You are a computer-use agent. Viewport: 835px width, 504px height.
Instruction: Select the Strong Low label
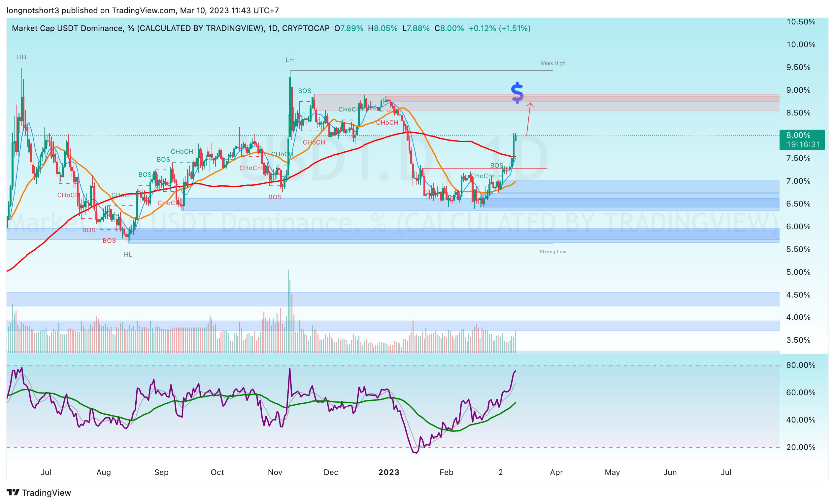(x=553, y=252)
